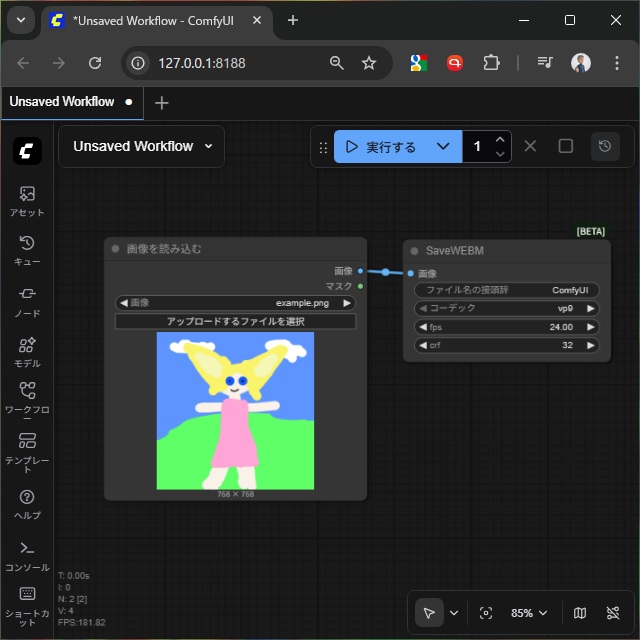
Task: Add a new workflow tab with plus
Action: pos(162,103)
